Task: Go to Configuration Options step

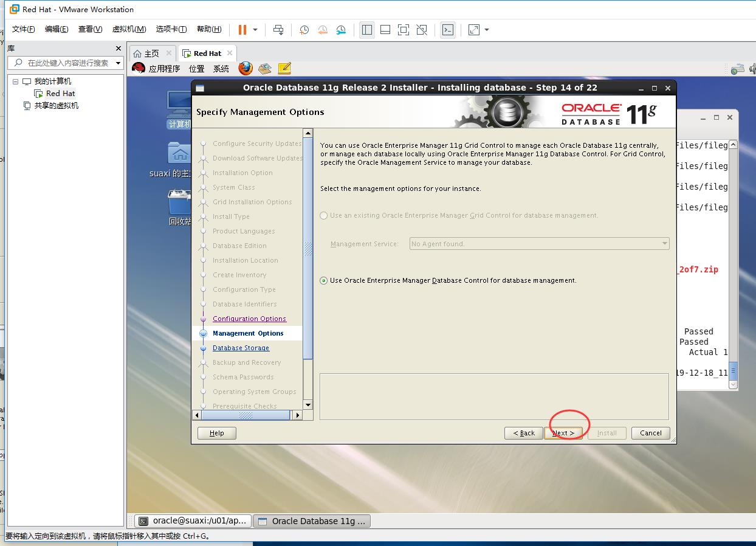Action: (x=249, y=319)
